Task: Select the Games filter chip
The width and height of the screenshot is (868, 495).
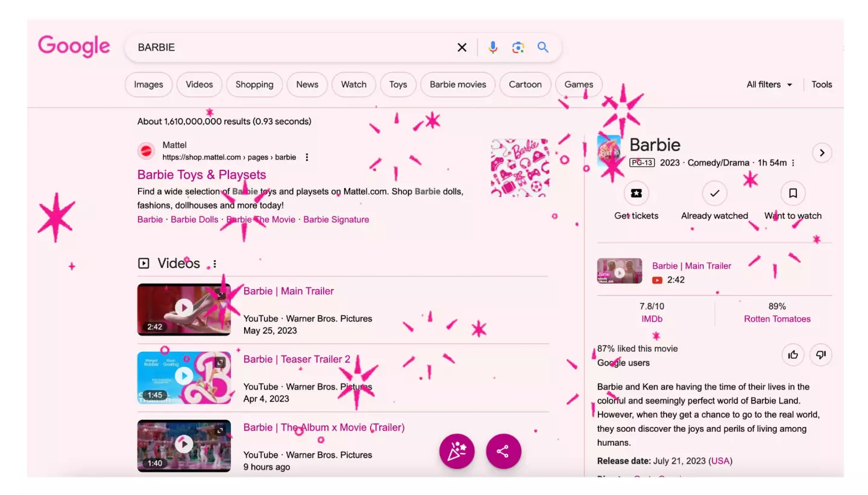Action: (579, 84)
